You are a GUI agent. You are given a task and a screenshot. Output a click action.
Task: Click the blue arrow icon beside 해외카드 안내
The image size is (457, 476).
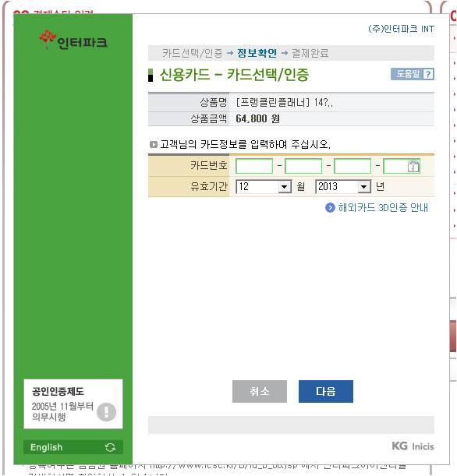(330, 208)
